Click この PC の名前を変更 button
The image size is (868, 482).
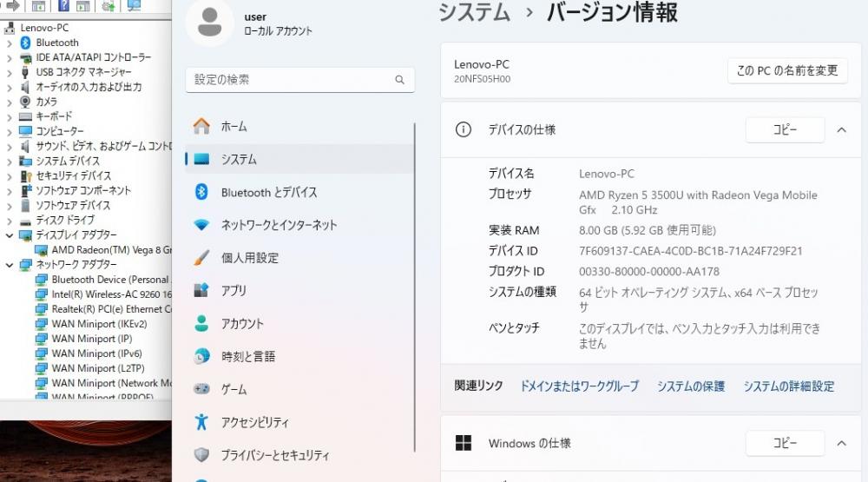pyautogui.click(x=787, y=70)
